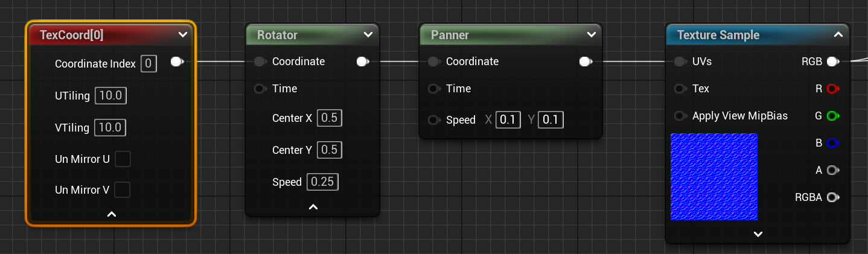The height and width of the screenshot is (254, 868).
Task: Click Panner Speed Y field
Action: coord(550,120)
